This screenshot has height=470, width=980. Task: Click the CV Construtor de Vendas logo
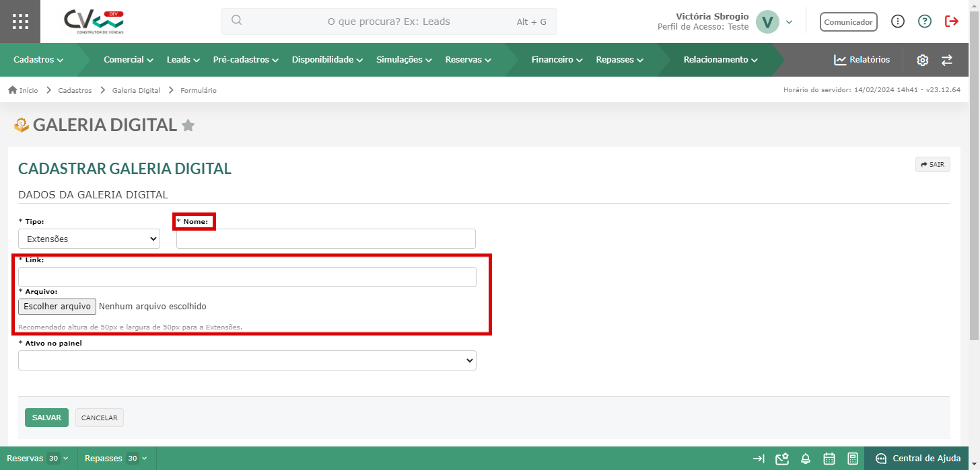[x=94, y=22]
